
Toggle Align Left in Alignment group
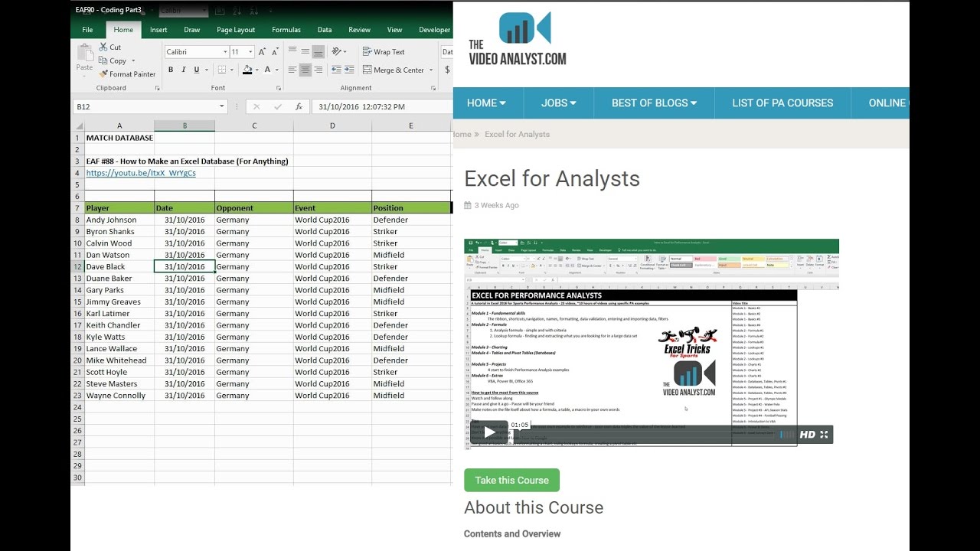point(292,70)
